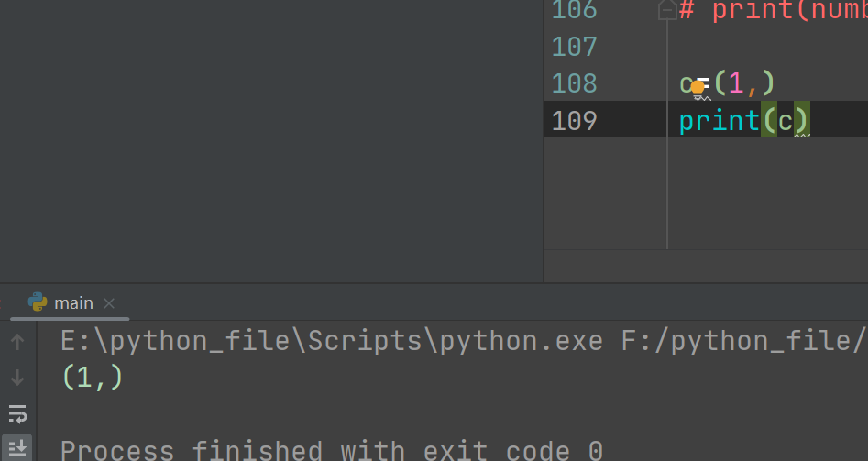Toggle scroll to end in the Run console
Viewport: 868px width, 461px height.
coord(17,448)
